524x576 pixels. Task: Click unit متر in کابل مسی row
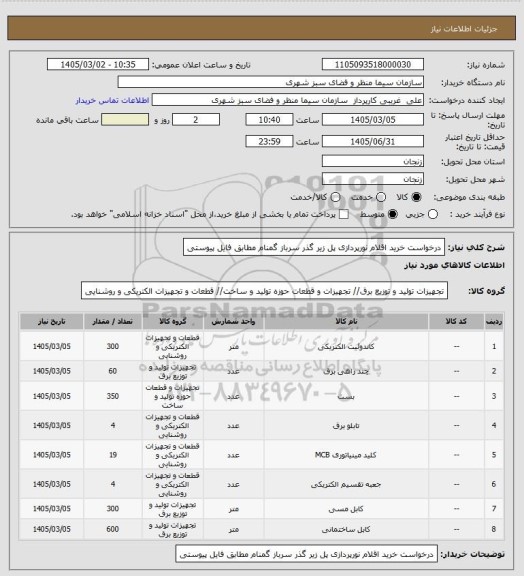click(x=234, y=509)
